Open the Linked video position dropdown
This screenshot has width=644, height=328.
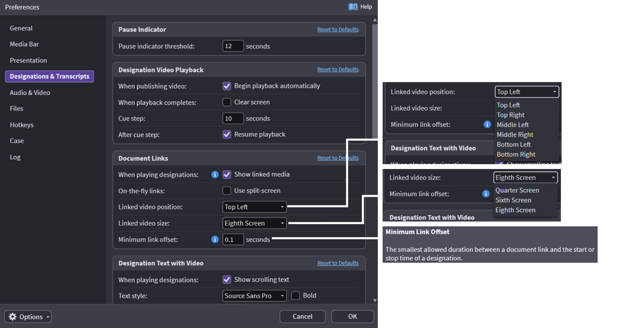point(254,207)
